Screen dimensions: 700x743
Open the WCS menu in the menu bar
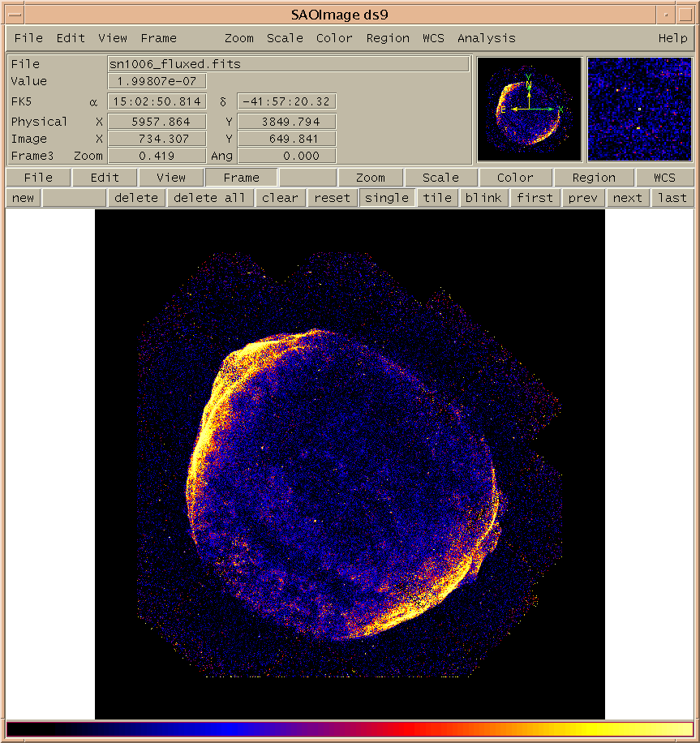click(433, 38)
